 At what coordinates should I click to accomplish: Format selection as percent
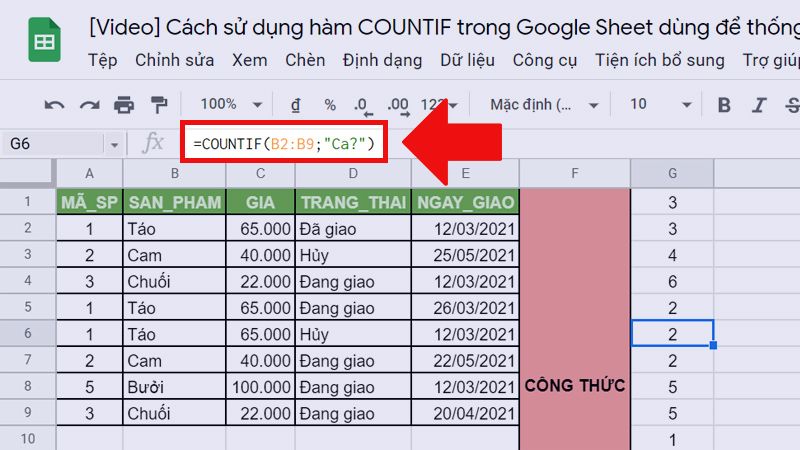click(x=329, y=105)
